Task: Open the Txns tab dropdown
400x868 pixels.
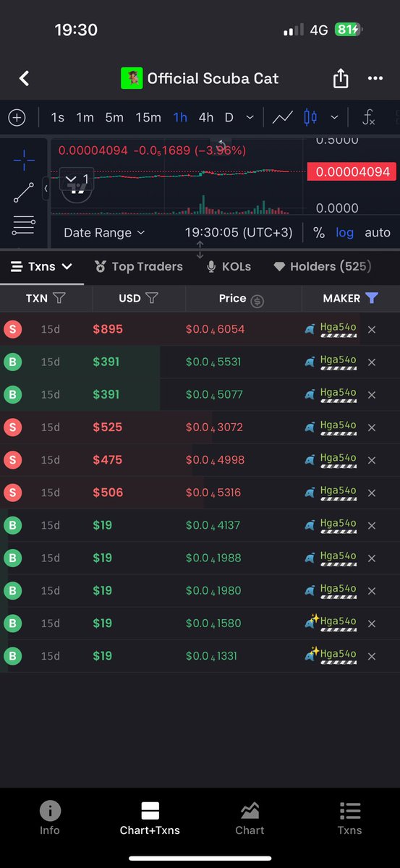Action: point(42,266)
